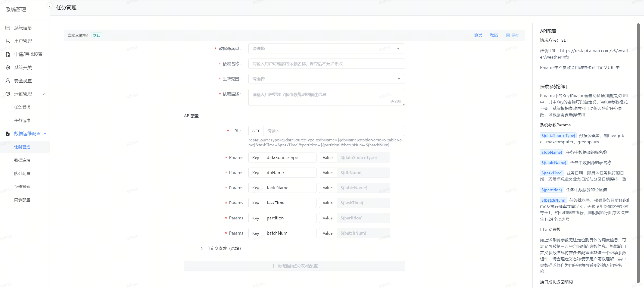Click the ${taskTime} tag in help panel

pos(552,173)
